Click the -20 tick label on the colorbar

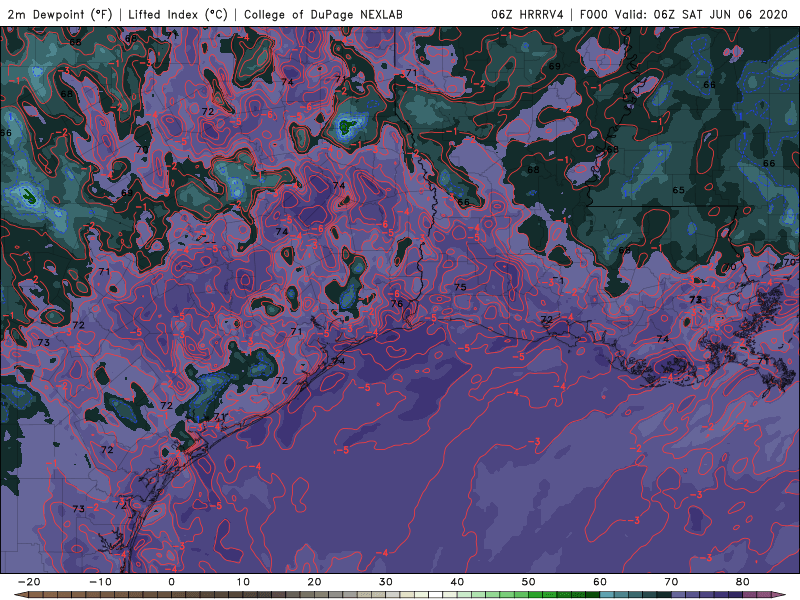pyautogui.click(x=29, y=582)
